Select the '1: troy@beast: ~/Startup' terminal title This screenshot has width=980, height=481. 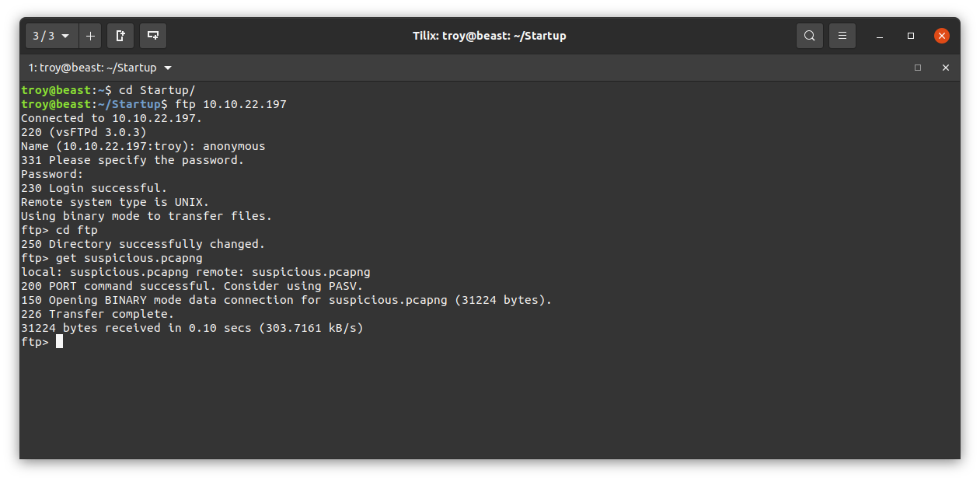click(92, 68)
